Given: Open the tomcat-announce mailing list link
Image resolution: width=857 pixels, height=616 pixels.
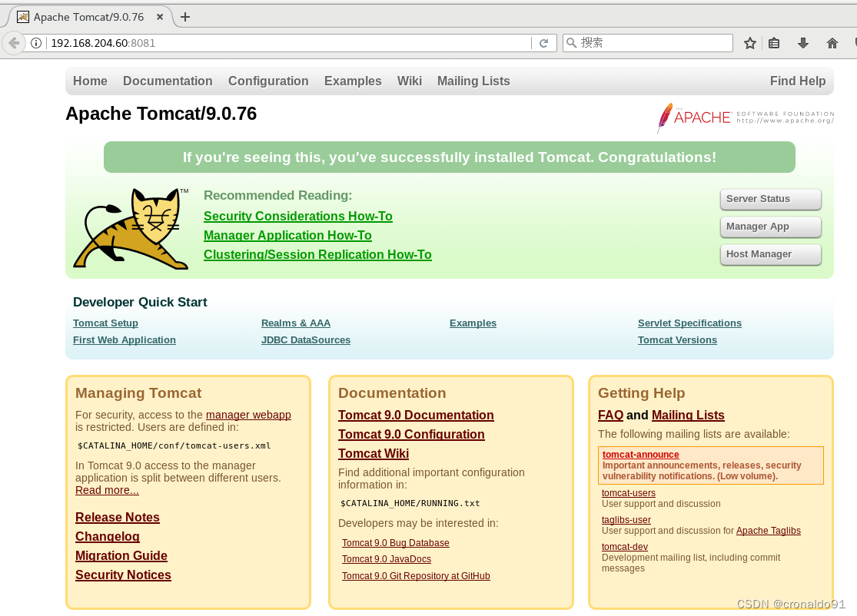Looking at the screenshot, I should coord(640,455).
